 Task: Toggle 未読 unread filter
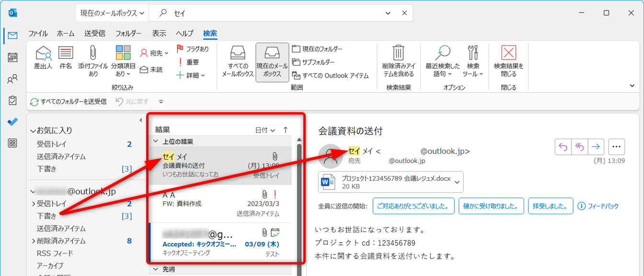151,70
